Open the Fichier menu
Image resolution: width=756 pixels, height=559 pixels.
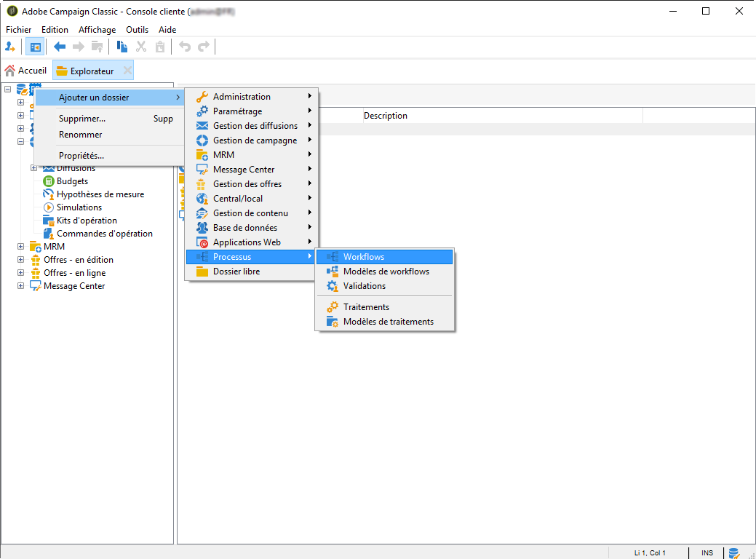(18, 30)
